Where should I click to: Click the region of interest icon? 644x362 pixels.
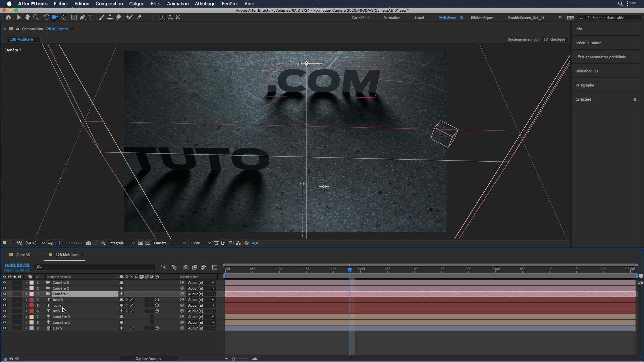coord(141,243)
